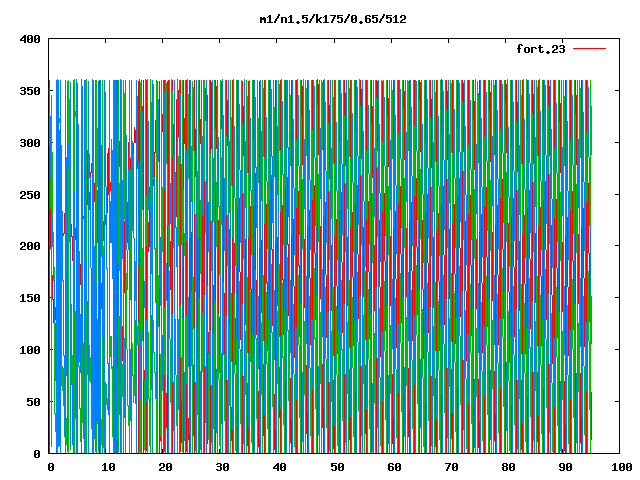The height and width of the screenshot is (480, 640).
Task: Click x-axis label 60
Action: pyautogui.click(x=394, y=467)
